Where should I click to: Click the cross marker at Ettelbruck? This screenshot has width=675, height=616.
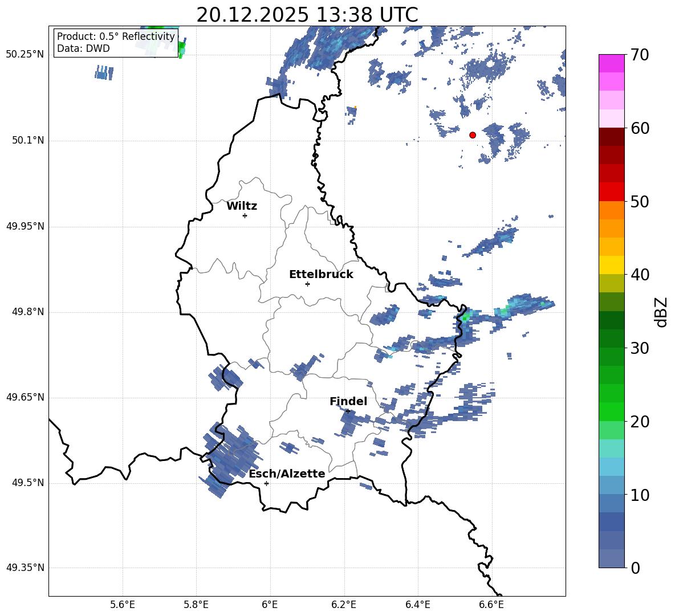(x=307, y=284)
